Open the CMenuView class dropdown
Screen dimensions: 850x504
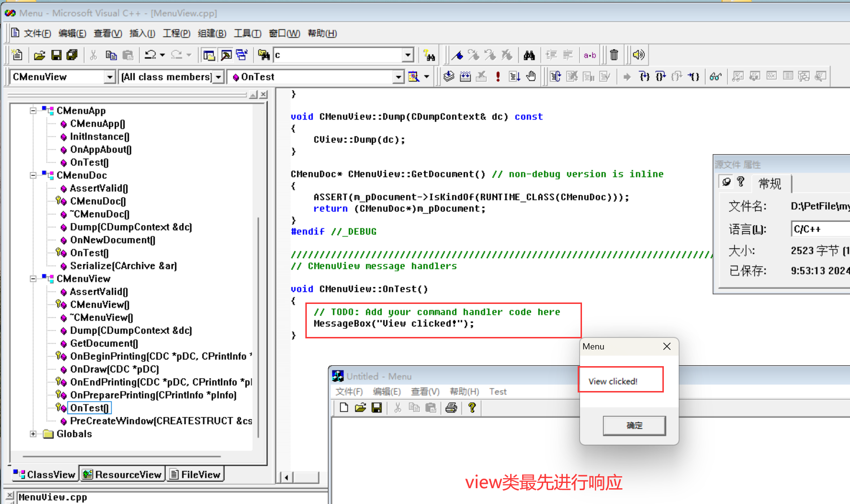point(110,77)
